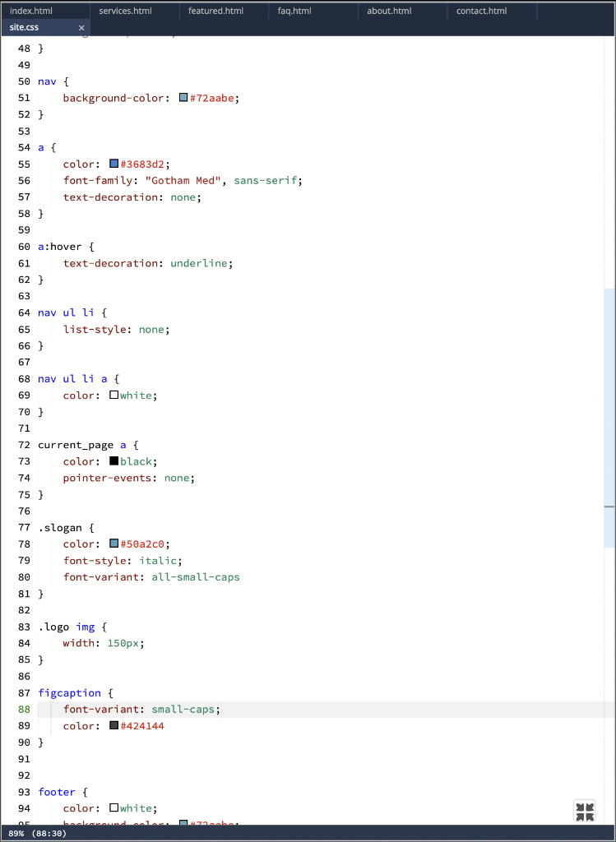Click the zoom percentage 89% in status bar

(16, 834)
